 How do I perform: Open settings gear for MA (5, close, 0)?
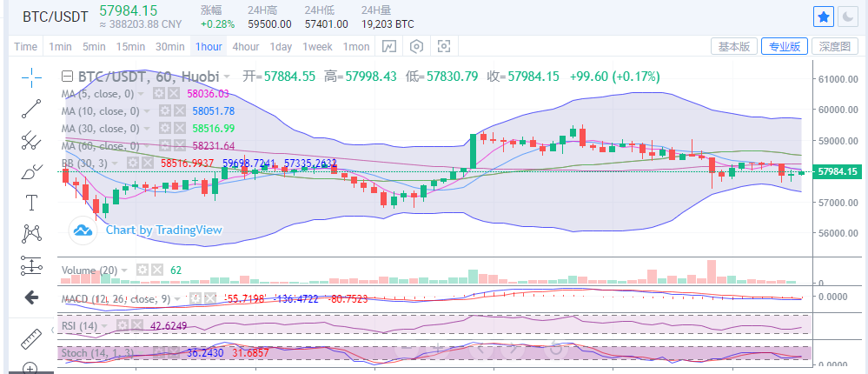159,94
